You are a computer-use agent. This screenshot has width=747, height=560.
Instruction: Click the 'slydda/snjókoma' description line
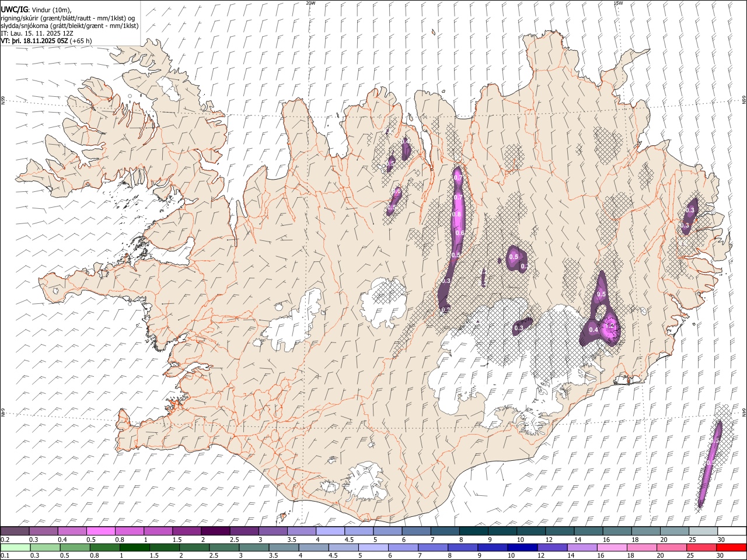(69, 26)
